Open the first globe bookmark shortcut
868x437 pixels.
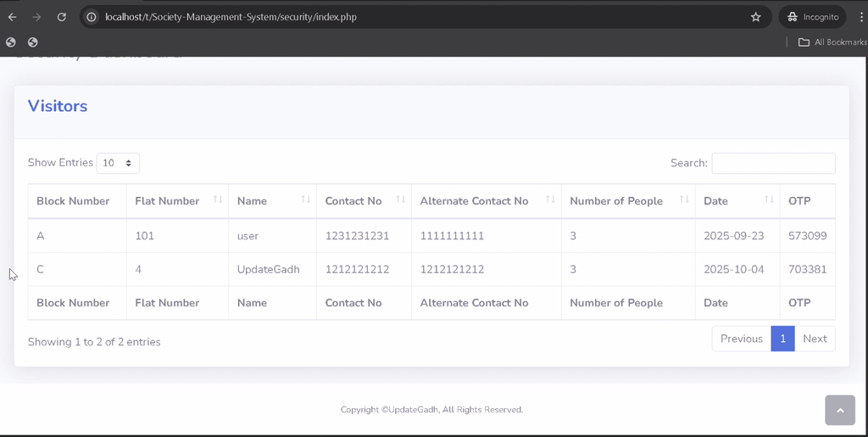(x=11, y=42)
